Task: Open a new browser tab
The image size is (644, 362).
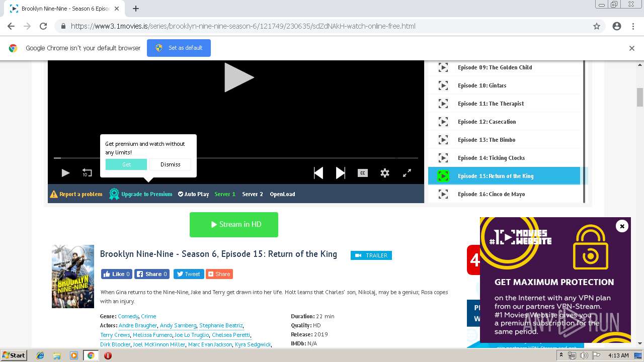Action: (x=136, y=9)
